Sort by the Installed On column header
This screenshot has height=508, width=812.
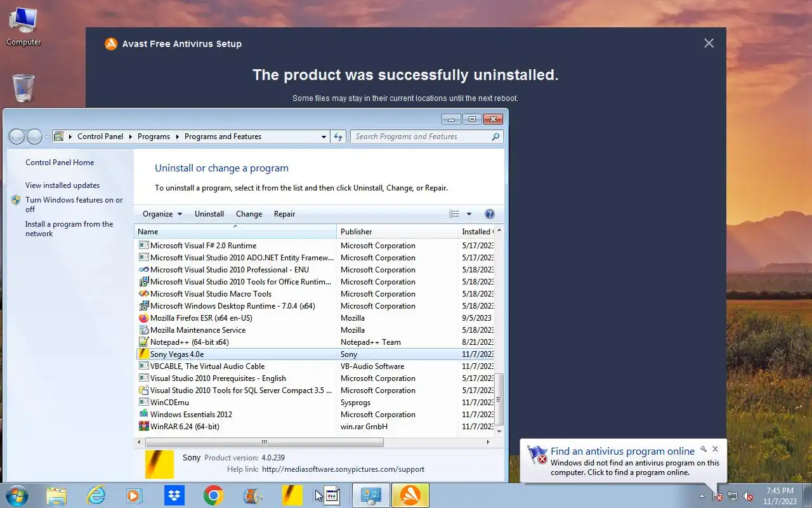click(476, 232)
